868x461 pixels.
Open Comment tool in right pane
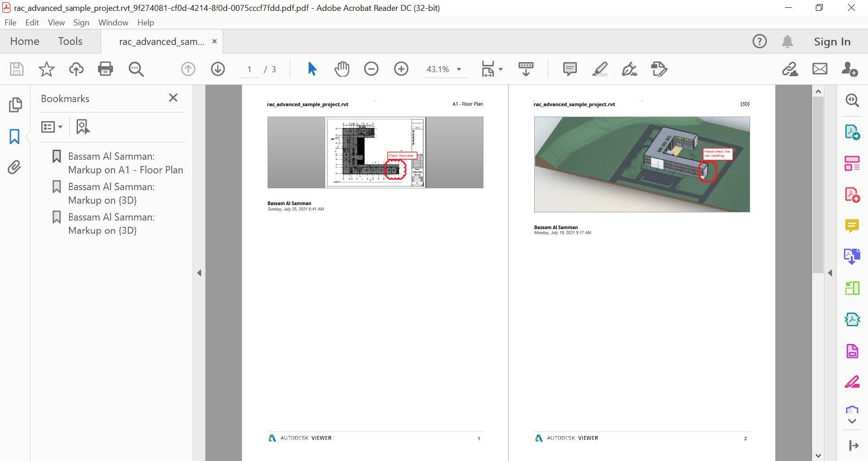pos(852,226)
